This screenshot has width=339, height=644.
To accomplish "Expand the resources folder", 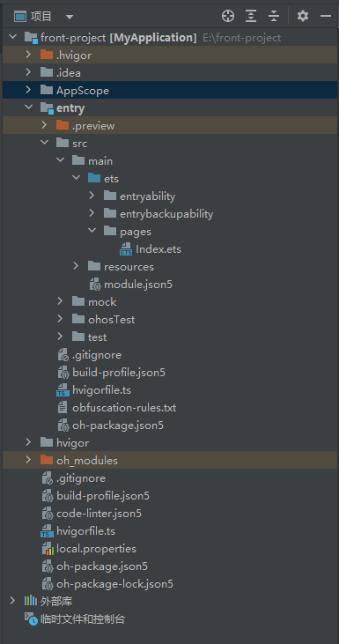I will pos(76,267).
